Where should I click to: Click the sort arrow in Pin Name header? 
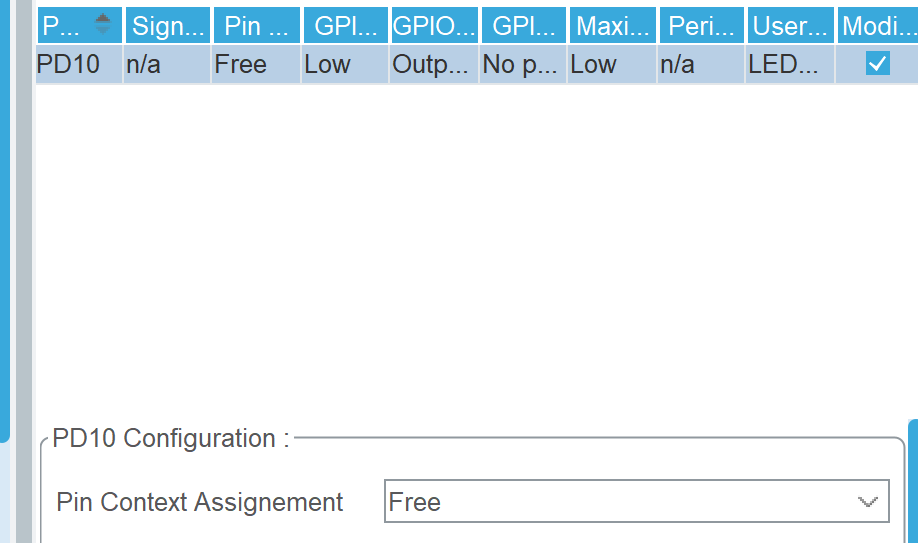(x=102, y=25)
